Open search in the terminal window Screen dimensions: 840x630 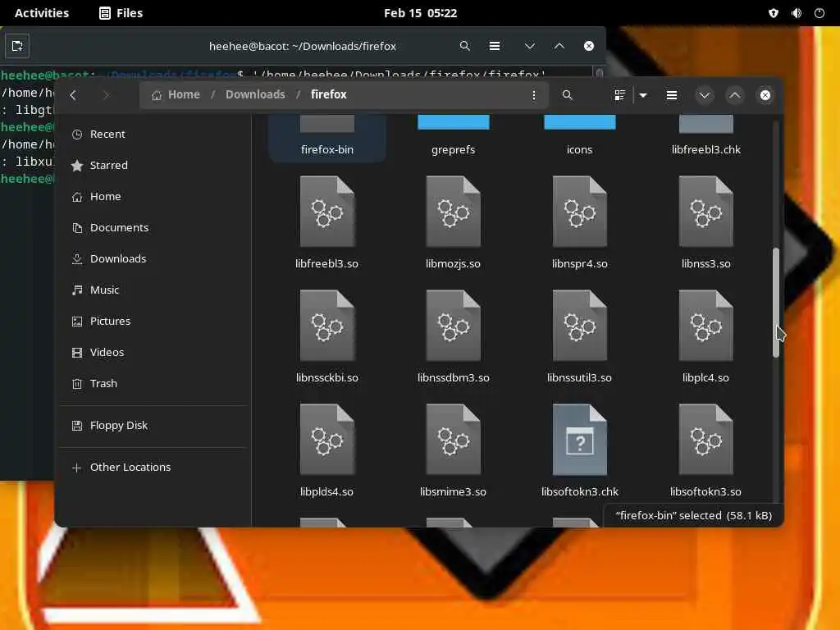tap(465, 46)
